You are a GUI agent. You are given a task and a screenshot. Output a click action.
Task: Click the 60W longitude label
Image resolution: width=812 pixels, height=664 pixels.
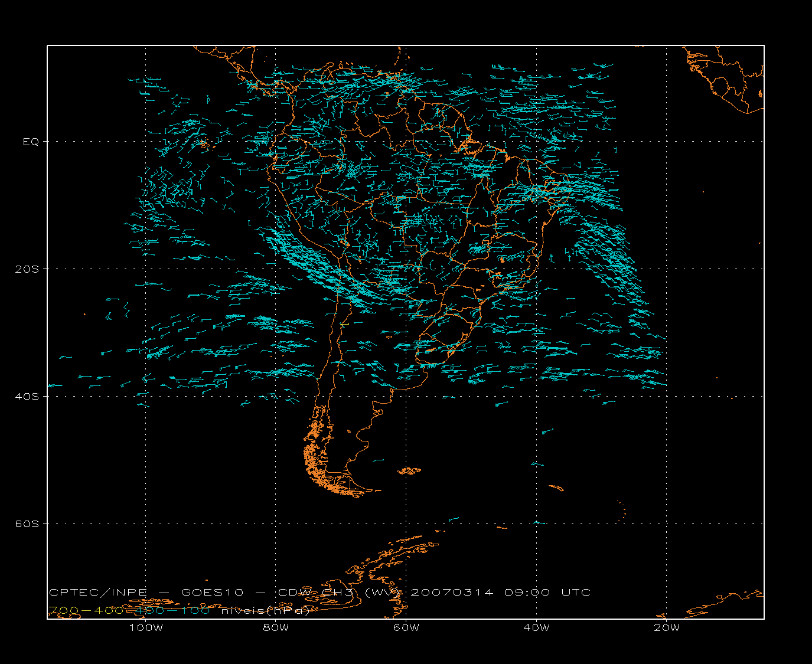406,628
